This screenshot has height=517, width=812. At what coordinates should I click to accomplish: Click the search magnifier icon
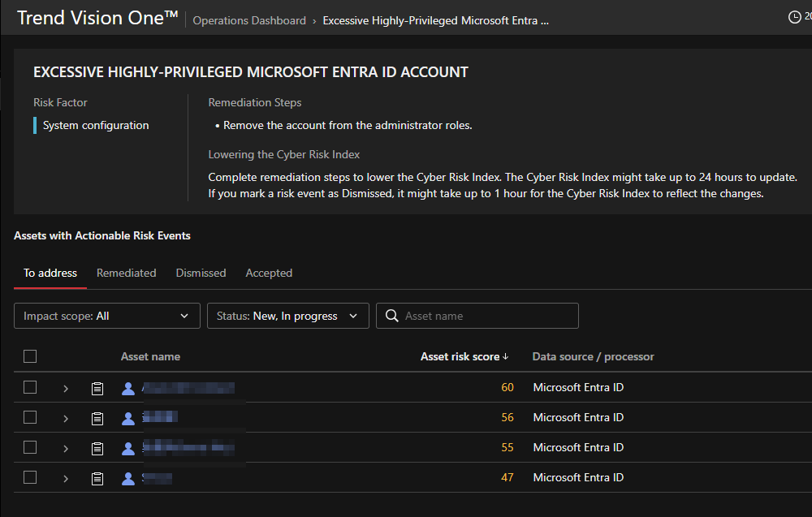(391, 316)
